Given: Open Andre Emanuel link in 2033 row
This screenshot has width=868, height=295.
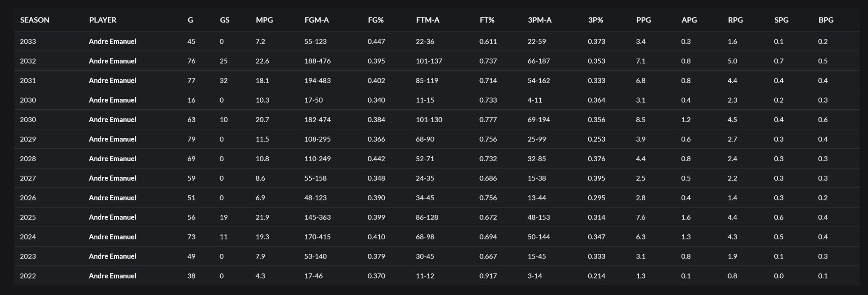Looking at the screenshot, I should pos(113,42).
